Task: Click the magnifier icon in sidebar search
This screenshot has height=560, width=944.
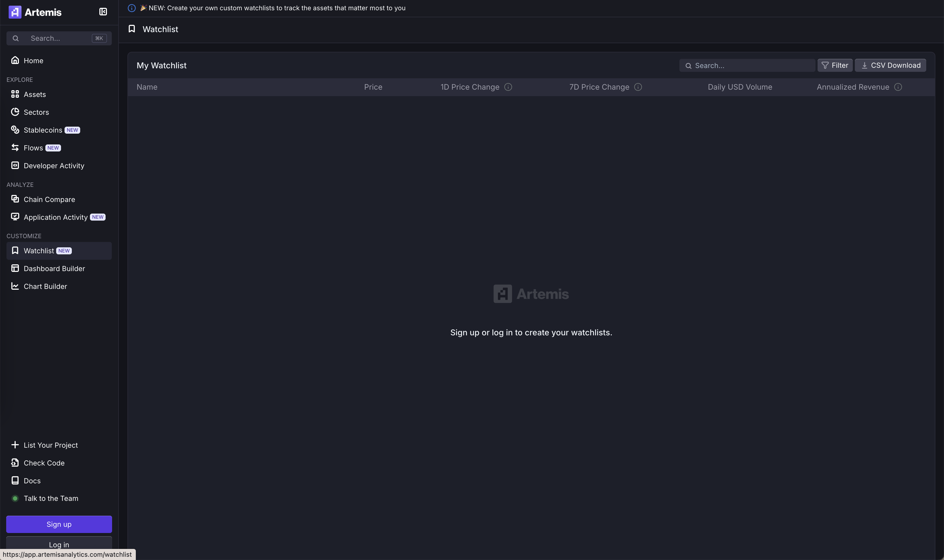Action: click(15, 38)
